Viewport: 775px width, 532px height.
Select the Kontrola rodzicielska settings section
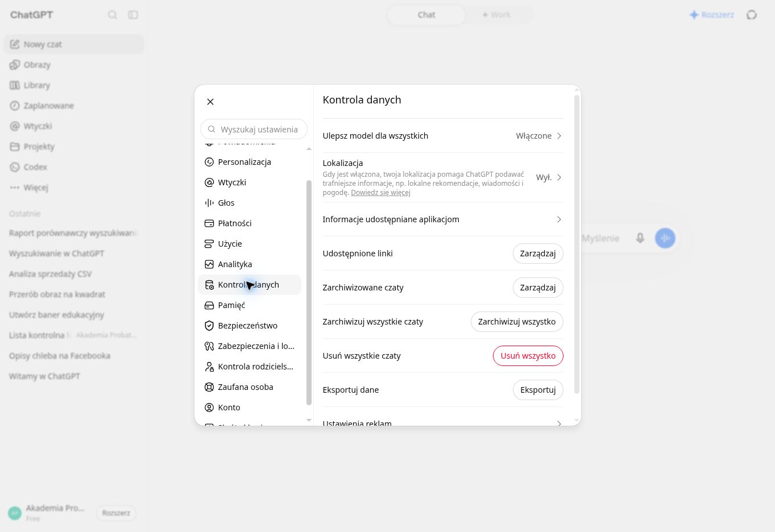coord(249,367)
